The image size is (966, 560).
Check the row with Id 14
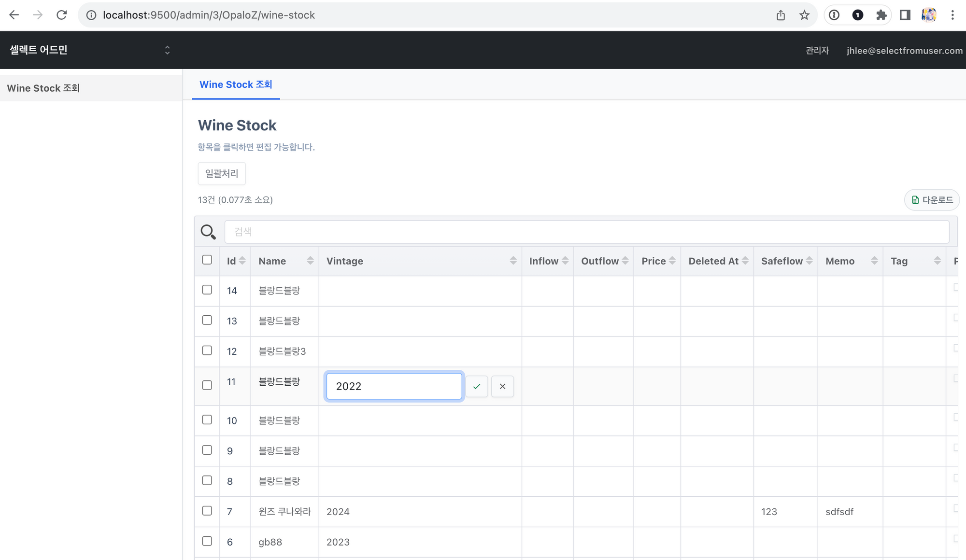coord(207,290)
